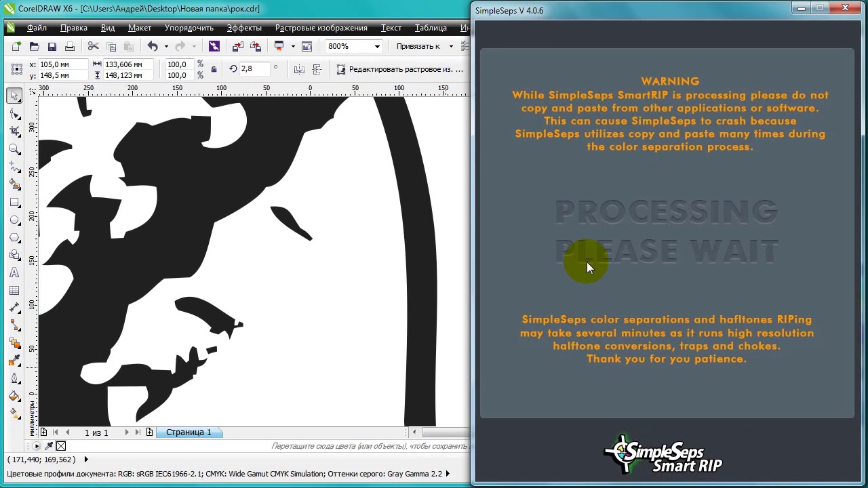Open the Эффекты menu
The width and height of the screenshot is (868, 488).
244,28
